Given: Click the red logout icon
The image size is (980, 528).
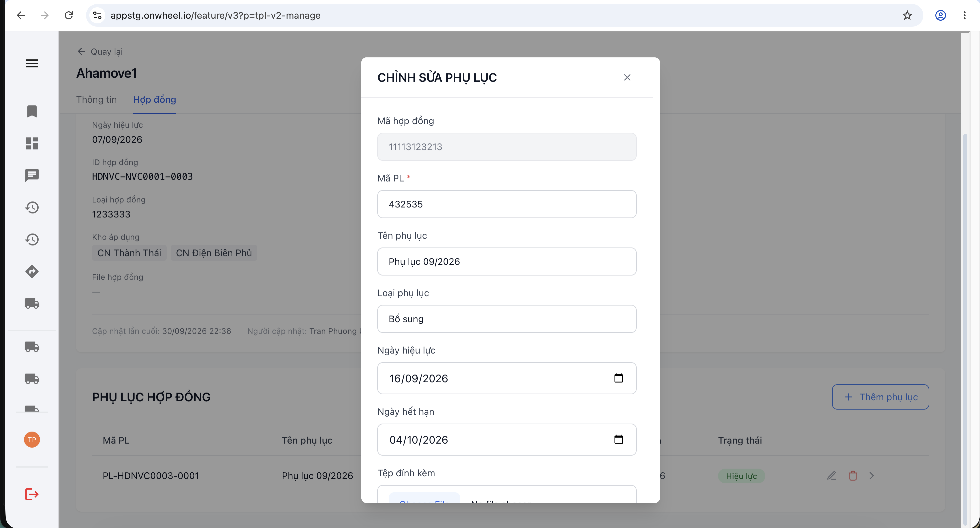Looking at the screenshot, I should click(32, 494).
